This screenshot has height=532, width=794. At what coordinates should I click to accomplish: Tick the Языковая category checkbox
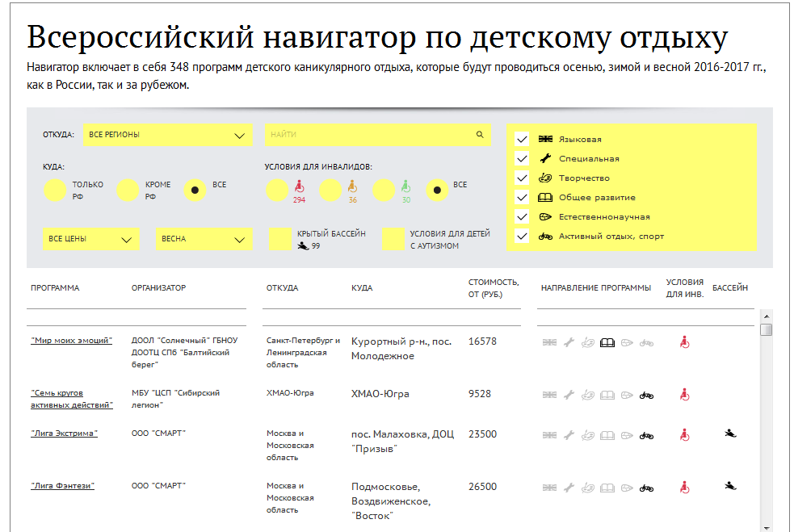point(522,139)
